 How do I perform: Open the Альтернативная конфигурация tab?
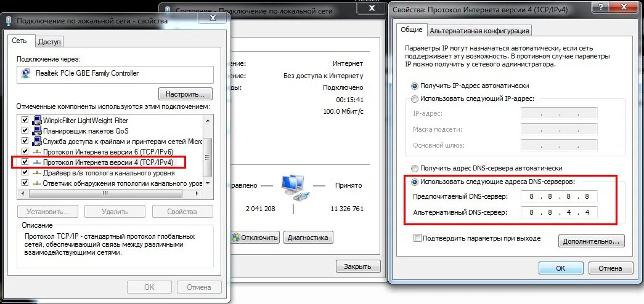click(479, 31)
